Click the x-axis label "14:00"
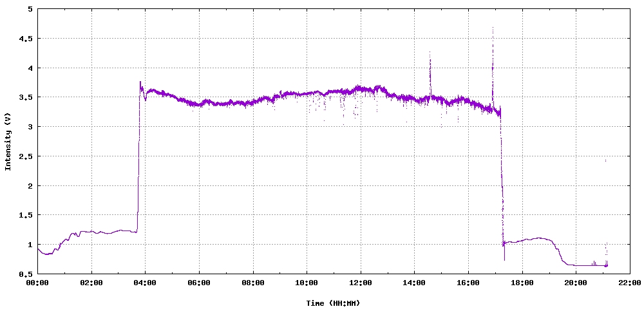The image size is (644, 309). pyautogui.click(x=414, y=283)
